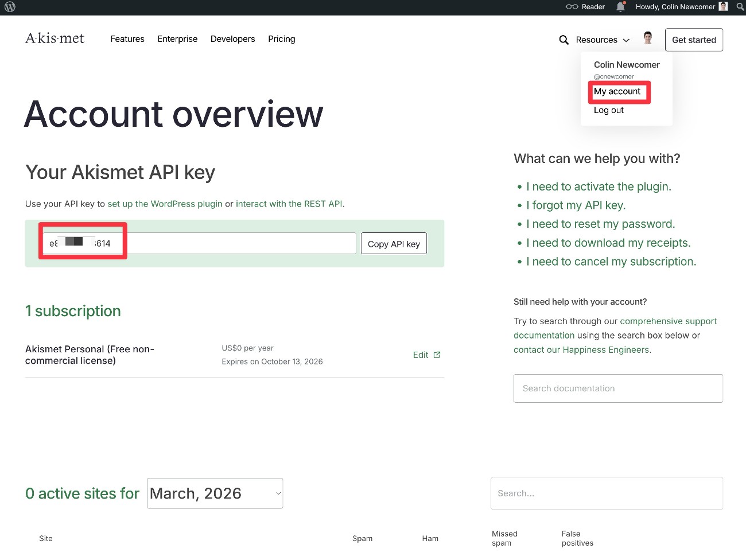Click the external-link icon beside Edit

pos(437,355)
